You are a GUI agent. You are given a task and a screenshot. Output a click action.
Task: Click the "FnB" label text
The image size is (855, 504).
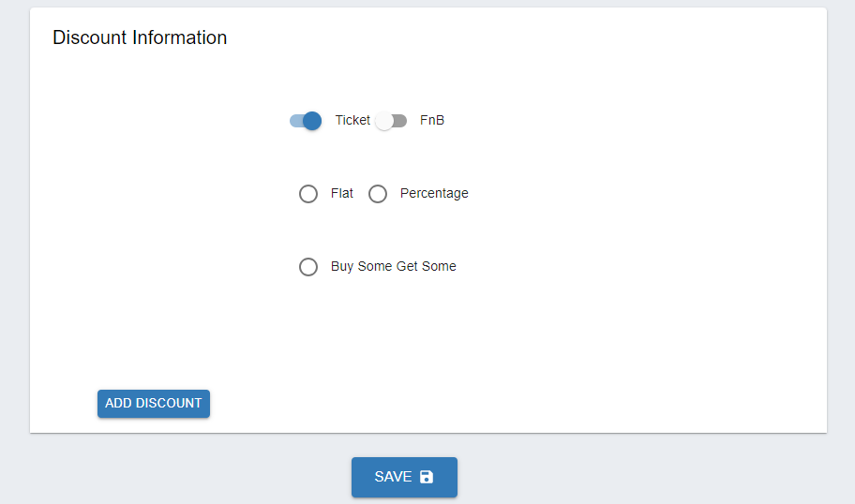(x=432, y=120)
